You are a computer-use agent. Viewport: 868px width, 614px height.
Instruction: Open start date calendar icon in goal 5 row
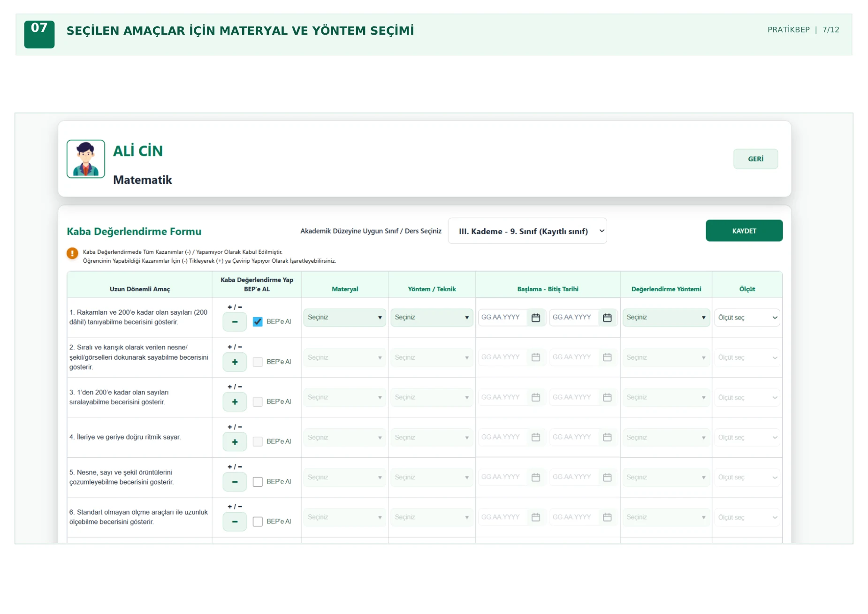pyautogui.click(x=536, y=477)
